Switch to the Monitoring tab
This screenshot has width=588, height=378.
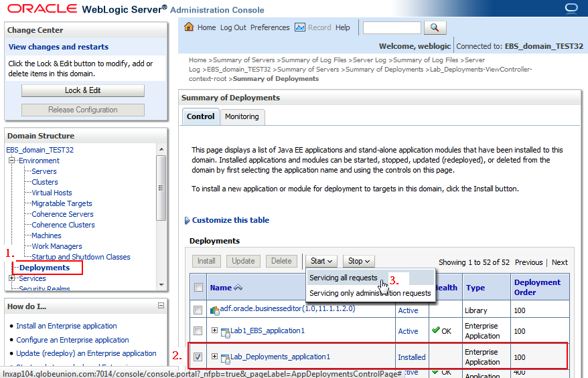[242, 116]
